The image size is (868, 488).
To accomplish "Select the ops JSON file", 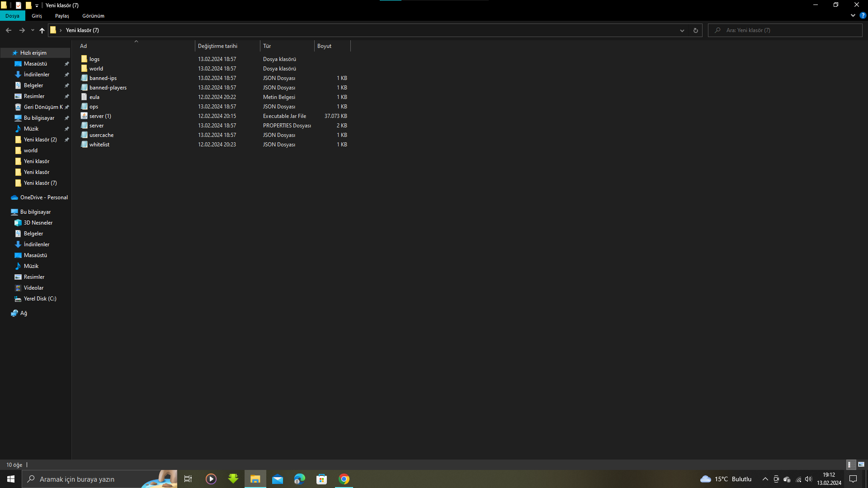I will click(x=94, y=107).
